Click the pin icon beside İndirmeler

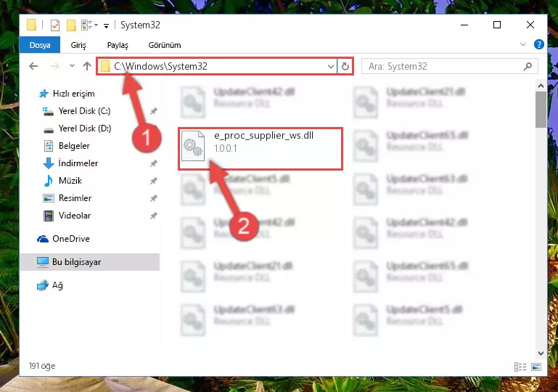(153, 163)
